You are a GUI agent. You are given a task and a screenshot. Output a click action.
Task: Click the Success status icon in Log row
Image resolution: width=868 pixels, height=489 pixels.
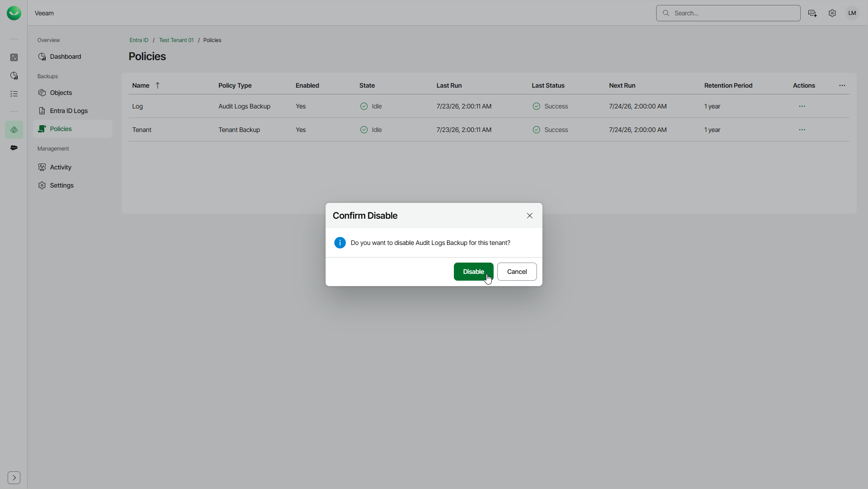pos(537,106)
